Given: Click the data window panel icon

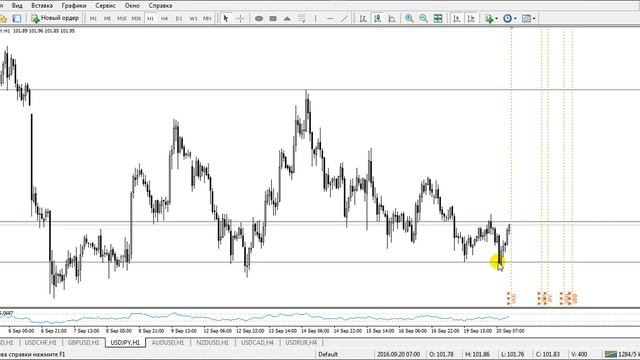Looking at the screenshot, I should 17,18.
